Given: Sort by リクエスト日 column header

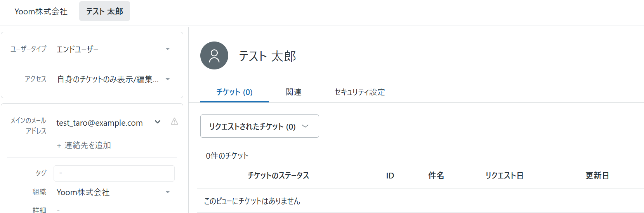Looking at the screenshot, I should (504, 176).
